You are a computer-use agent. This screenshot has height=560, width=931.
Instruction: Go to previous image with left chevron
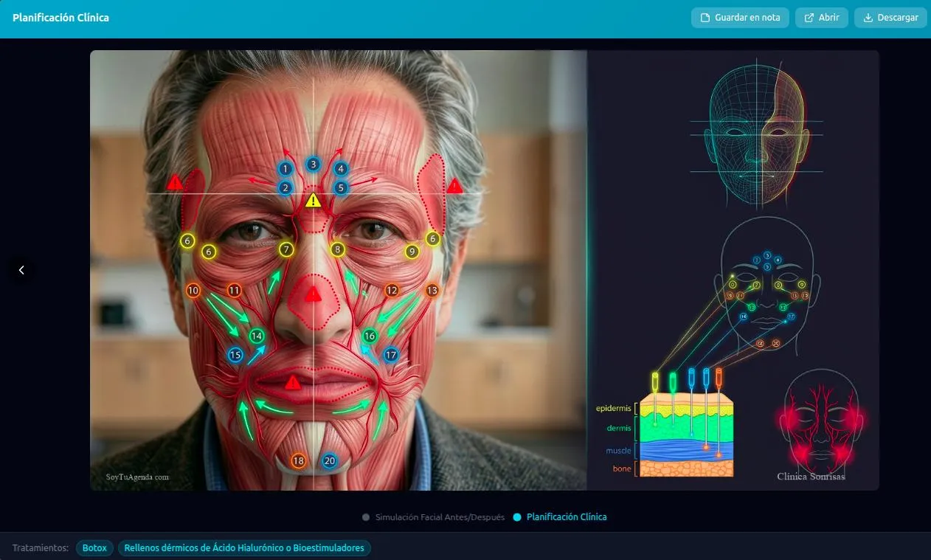point(21,270)
